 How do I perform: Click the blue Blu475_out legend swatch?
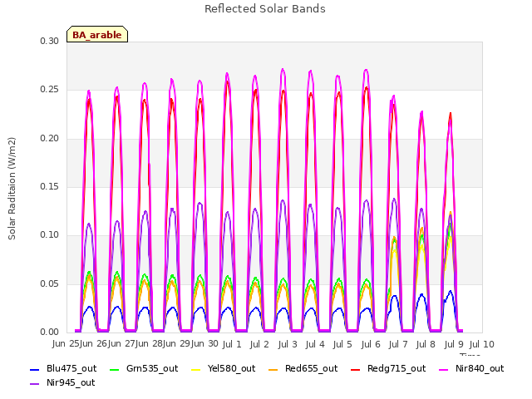tap(35, 369)
